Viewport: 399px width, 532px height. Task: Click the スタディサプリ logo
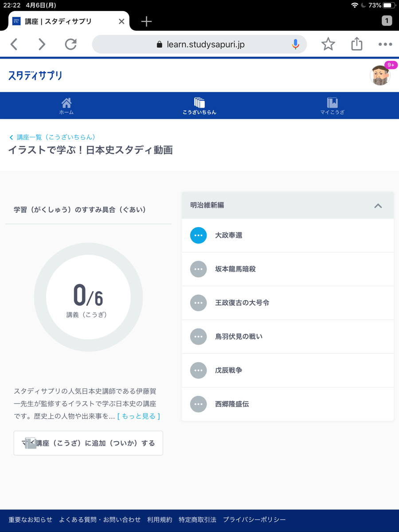pyautogui.click(x=35, y=75)
